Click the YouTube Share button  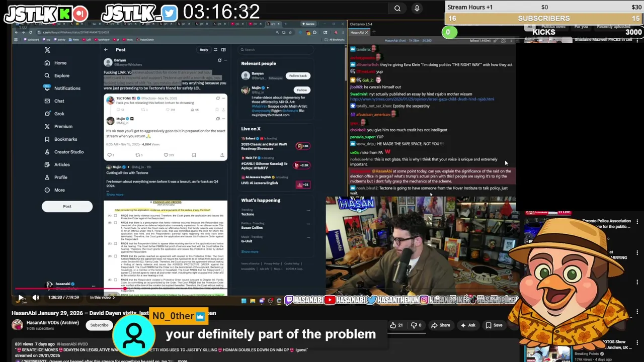pyautogui.click(x=441, y=325)
